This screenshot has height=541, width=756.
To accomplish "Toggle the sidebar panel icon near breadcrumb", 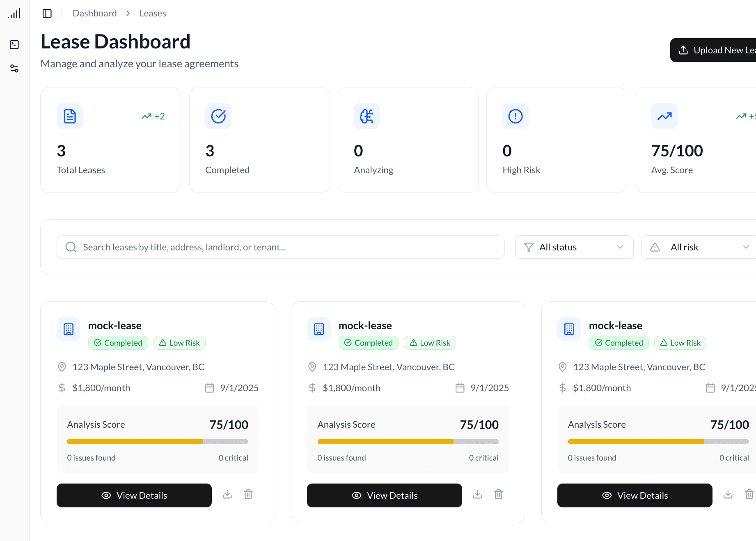I will click(x=47, y=13).
